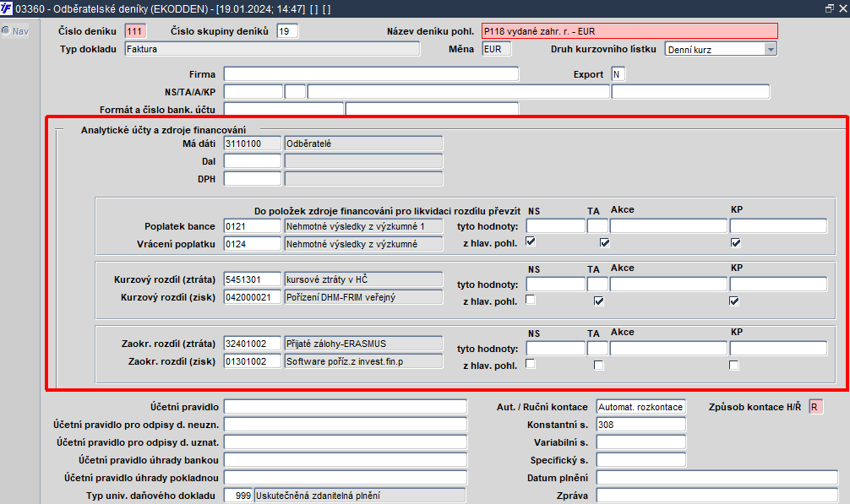Click the Datum plnění field
Screen dimensions: 850x504
(717, 478)
